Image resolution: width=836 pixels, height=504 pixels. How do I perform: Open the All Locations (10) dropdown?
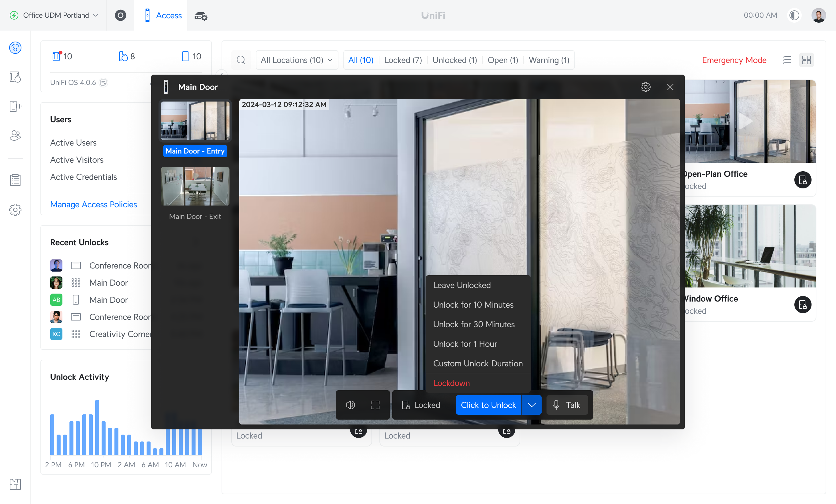pos(297,60)
